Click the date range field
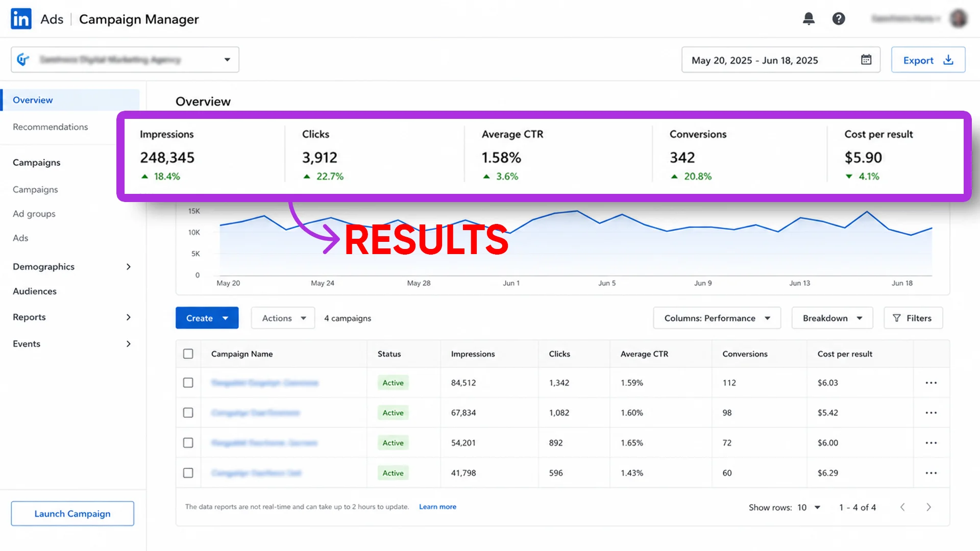Viewport: 980px width, 551px height. (781, 60)
